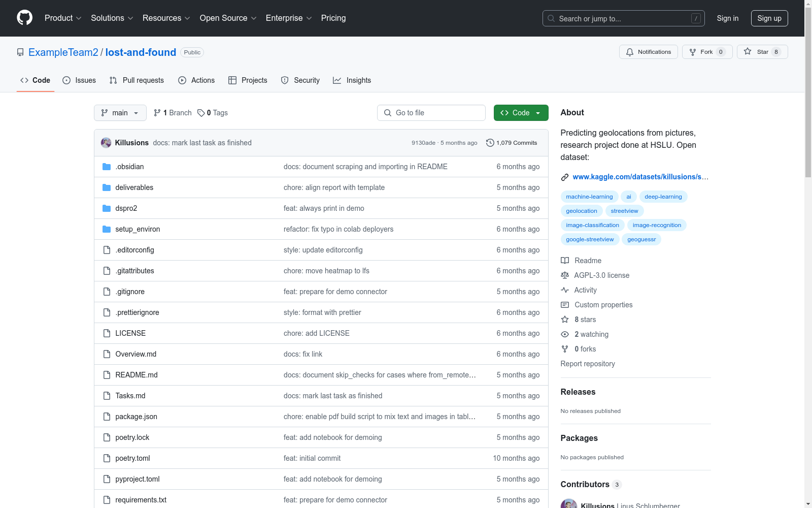
Task: Click the link icon beside Kaggle URL
Action: (x=565, y=177)
